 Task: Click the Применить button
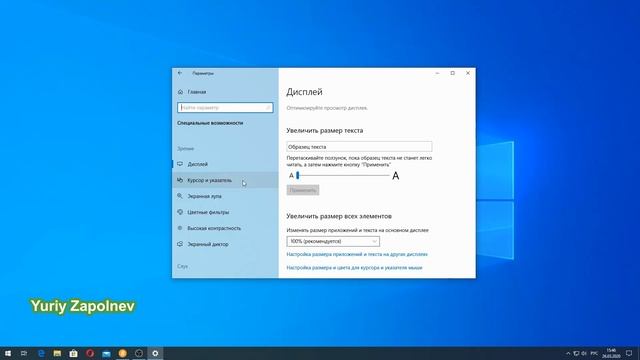[303, 190]
